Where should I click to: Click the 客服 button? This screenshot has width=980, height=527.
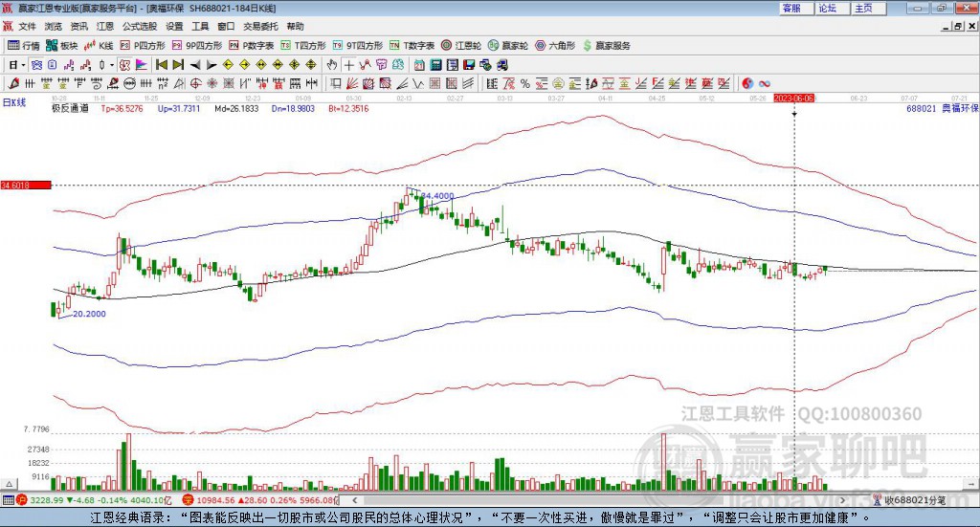[796, 8]
